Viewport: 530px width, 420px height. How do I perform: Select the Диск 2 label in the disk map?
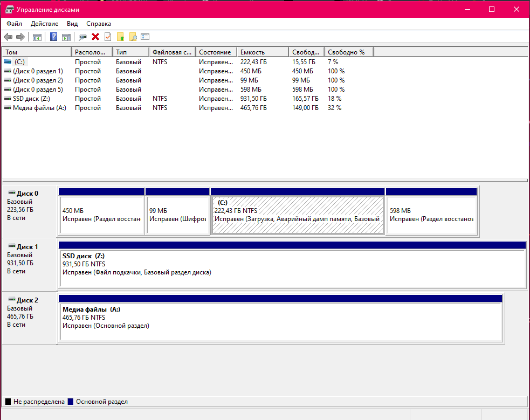pos(27,300)
